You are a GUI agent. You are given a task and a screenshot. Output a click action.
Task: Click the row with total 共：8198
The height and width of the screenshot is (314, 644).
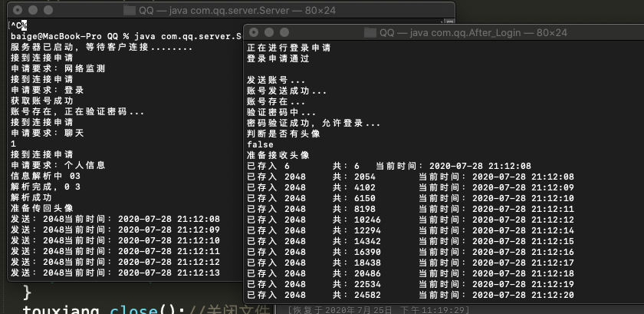[410, 209]
